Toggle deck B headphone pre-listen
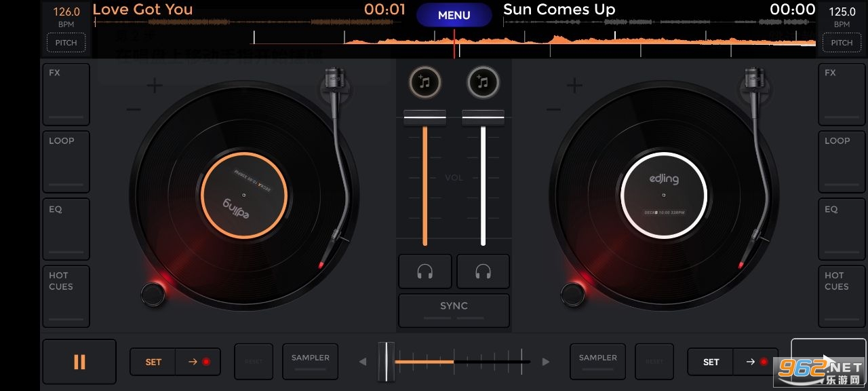Viewport: 868px width, 391px height. [483, 272]
